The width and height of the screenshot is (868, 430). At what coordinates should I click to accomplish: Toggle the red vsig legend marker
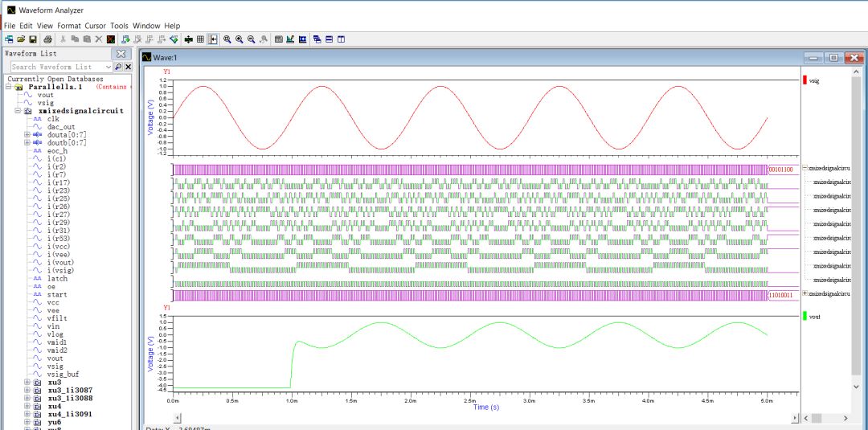(x=805, y=80)
